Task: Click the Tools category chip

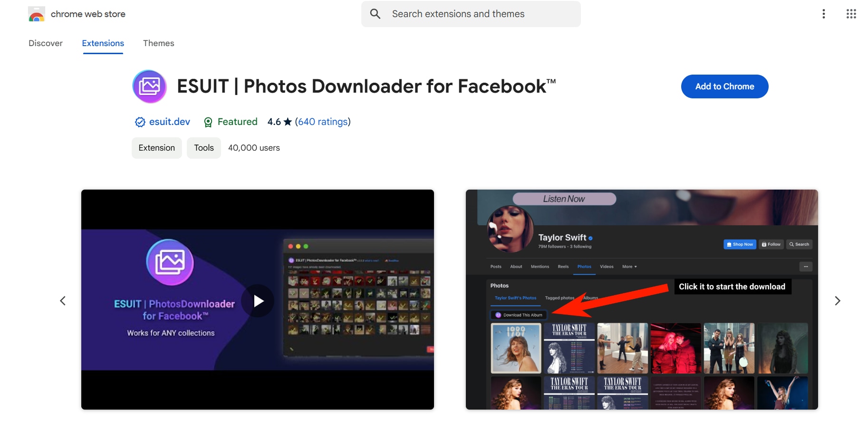Action: tap(204, 148)
